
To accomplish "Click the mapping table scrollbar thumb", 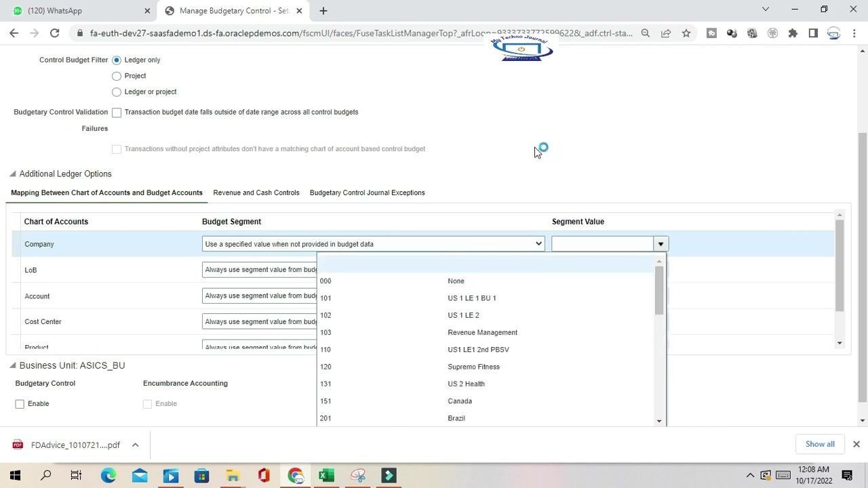I will pyautogui.click(x=840, y=266).
